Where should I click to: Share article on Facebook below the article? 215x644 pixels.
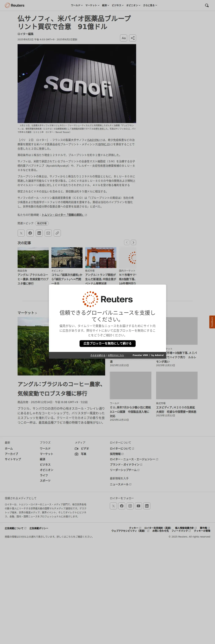(30, 233)
